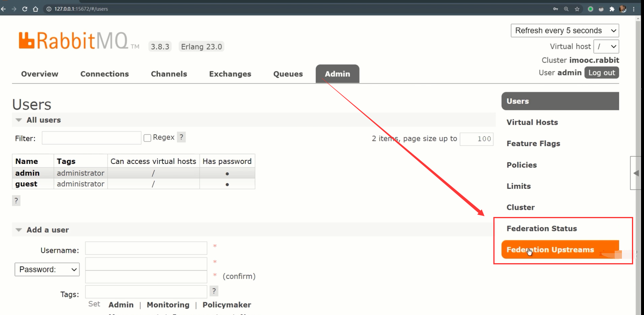644x315 pixels.
Task: Open saved password key icon
Action: (556, 9)
